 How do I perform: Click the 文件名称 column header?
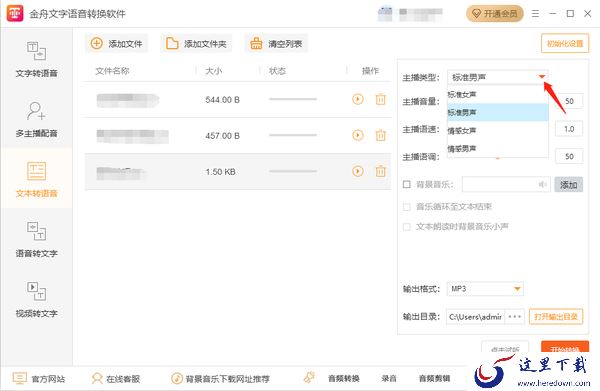click(x=112, y=71)
